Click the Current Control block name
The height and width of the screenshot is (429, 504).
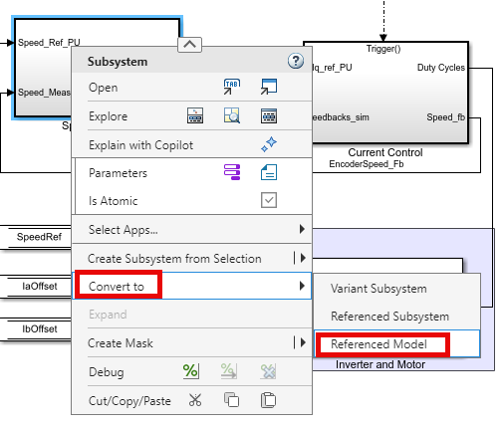pyautogui.click(x=385, y=152)
